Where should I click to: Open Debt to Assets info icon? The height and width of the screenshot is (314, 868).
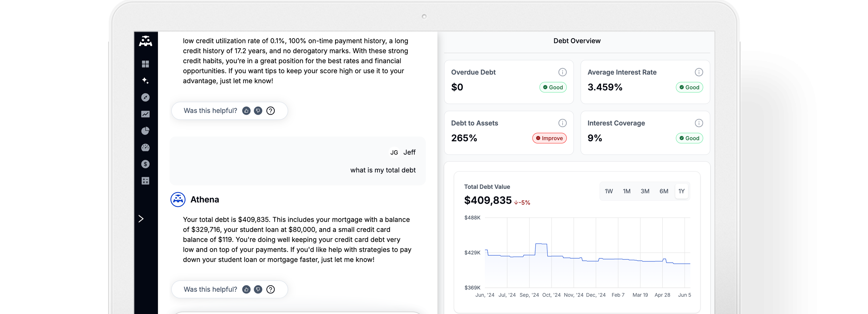pos(562,123)
